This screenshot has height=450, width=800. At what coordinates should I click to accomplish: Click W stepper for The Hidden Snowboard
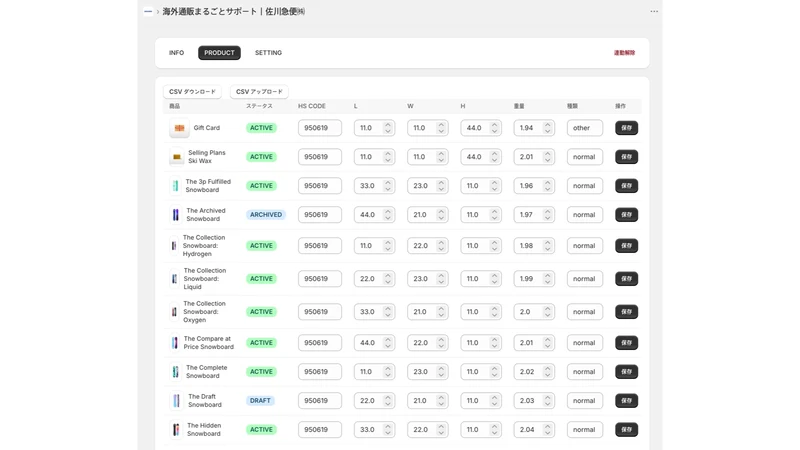coord(441,430)
